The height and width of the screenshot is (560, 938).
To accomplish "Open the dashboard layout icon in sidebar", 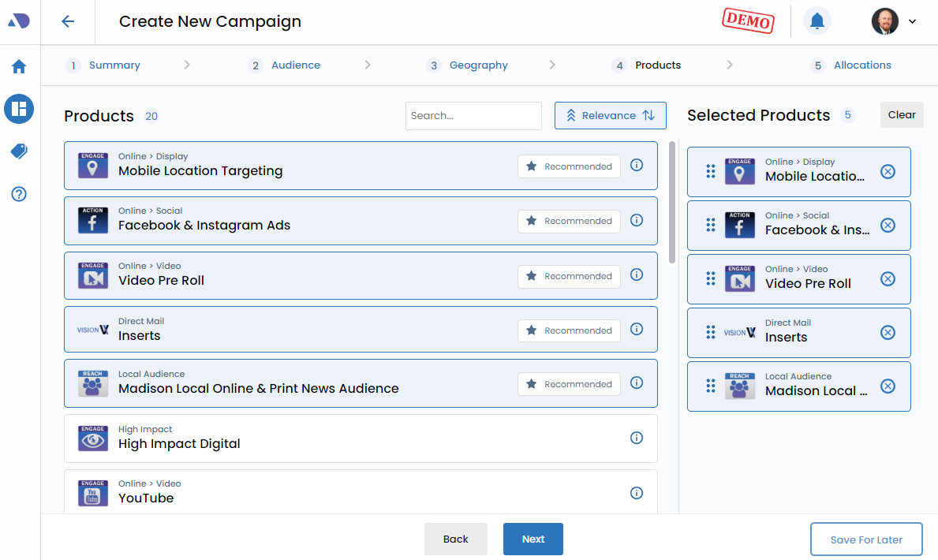I will tap(19, 109).
